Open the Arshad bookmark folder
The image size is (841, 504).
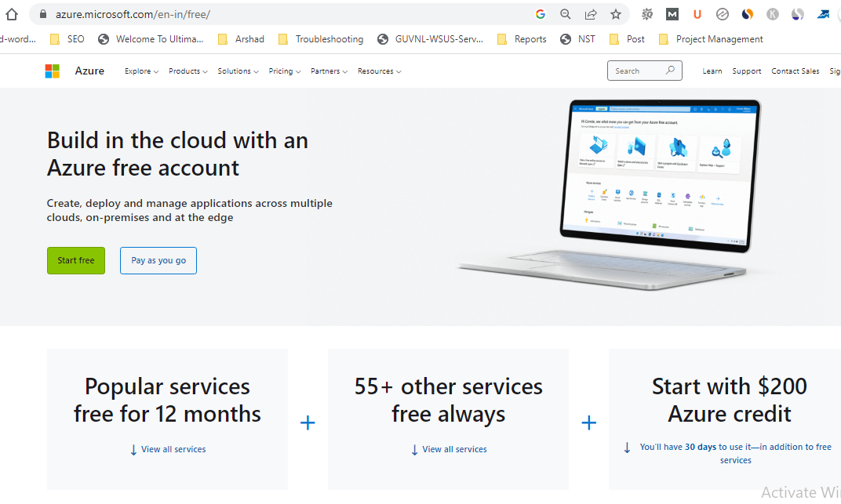tap(242, 39)
